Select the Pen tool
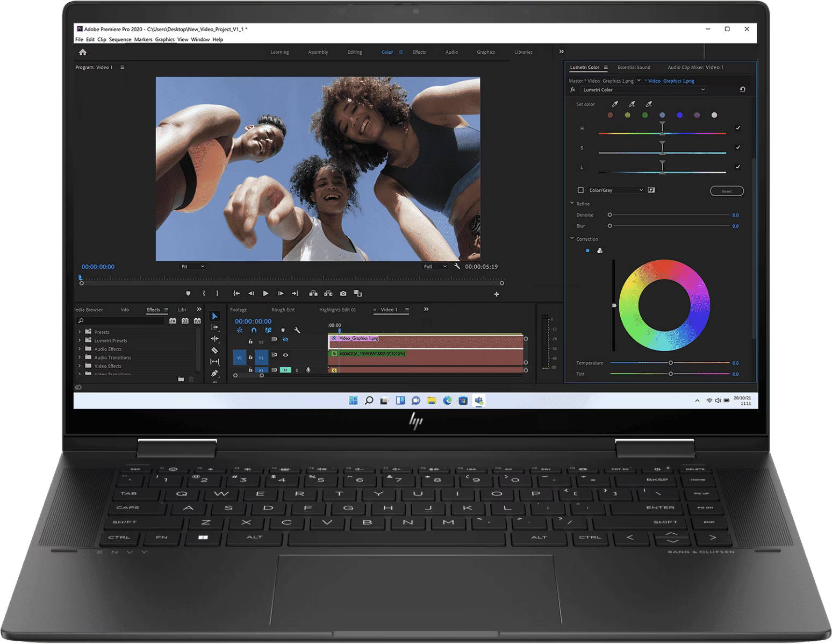The width and height of the screenshot is (832, 644). click(x=214, y=373)
